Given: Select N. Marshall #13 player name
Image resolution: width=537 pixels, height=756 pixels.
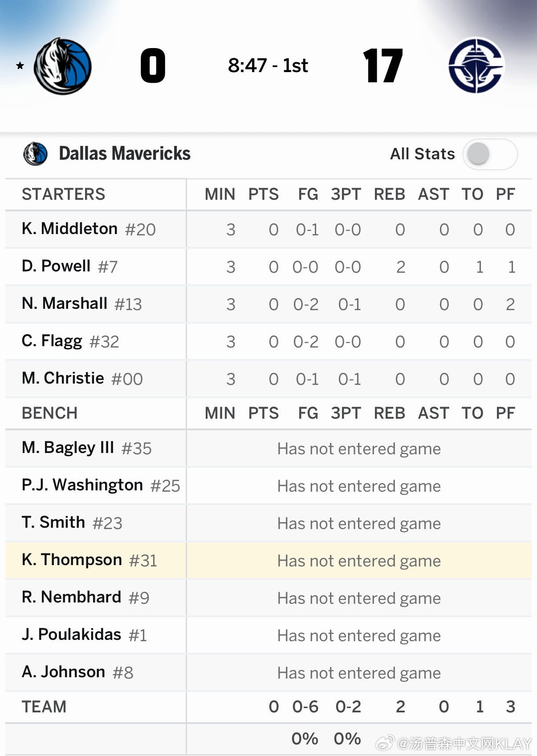Looking at the screenshot, I should [x=81, y=304].
